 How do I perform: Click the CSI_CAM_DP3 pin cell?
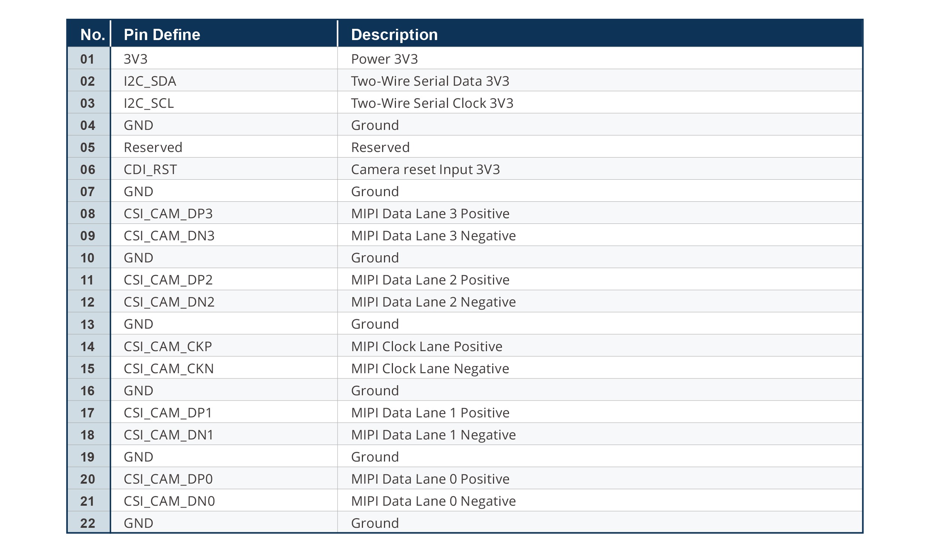pos(168,214)
